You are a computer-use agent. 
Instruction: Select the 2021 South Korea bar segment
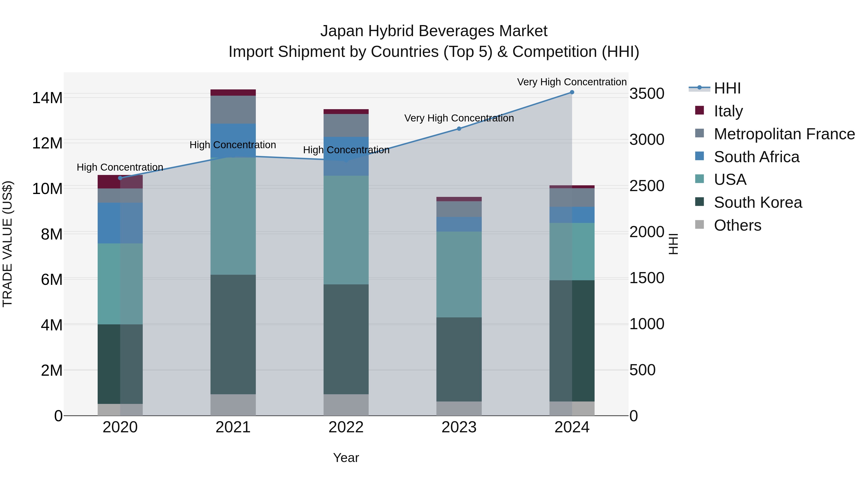(233, 334)
